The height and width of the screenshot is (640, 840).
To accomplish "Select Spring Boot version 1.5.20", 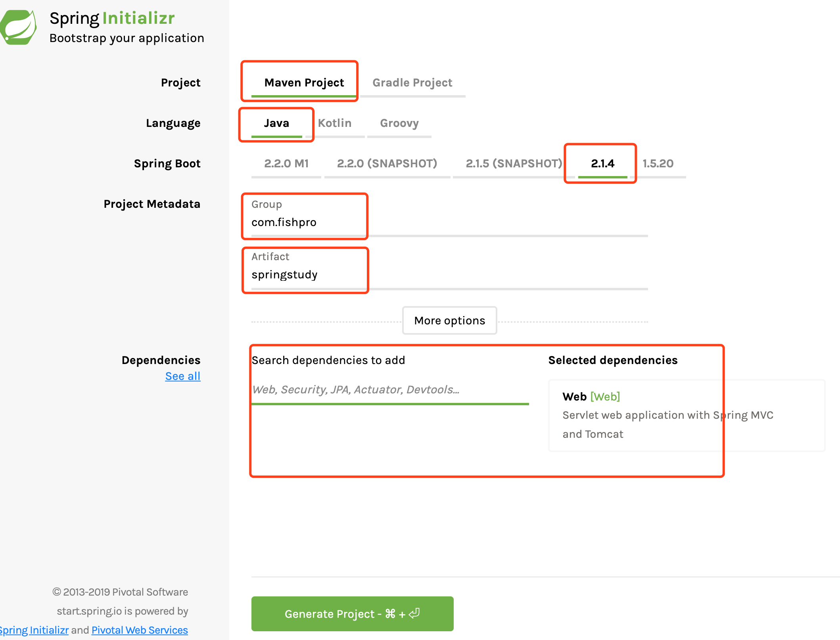I will tap(658, 163).
